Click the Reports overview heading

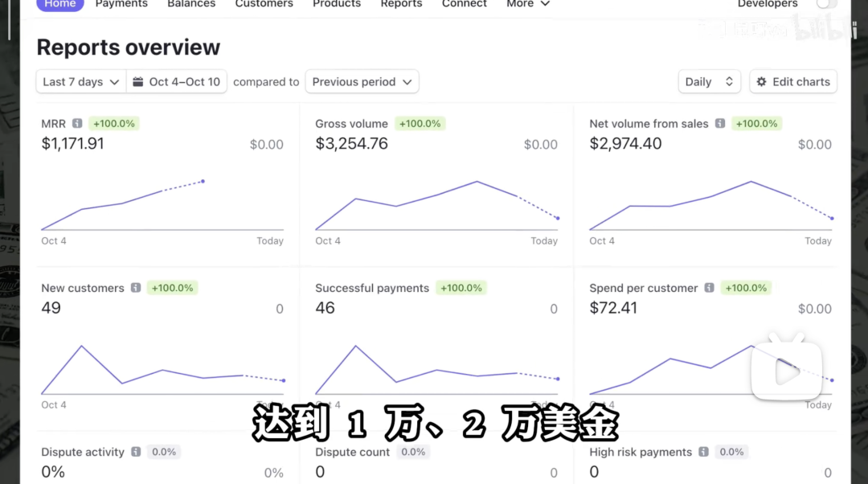(x=129, y=47)
